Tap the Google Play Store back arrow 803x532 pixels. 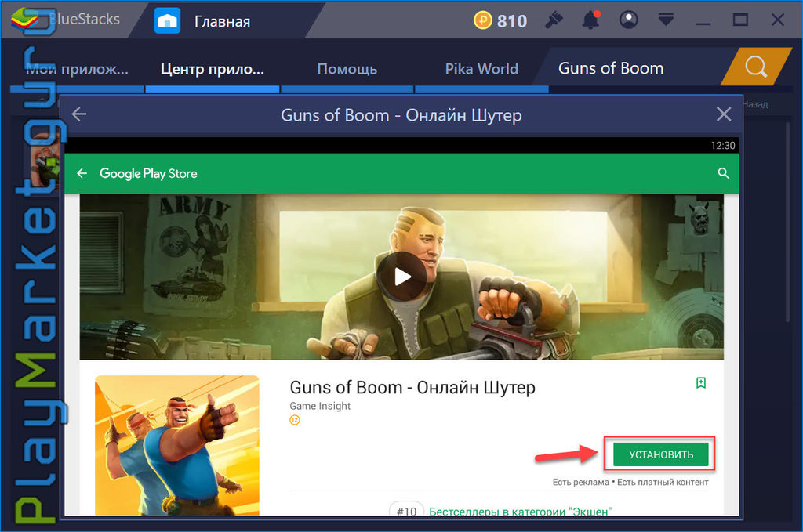[82, 173]
